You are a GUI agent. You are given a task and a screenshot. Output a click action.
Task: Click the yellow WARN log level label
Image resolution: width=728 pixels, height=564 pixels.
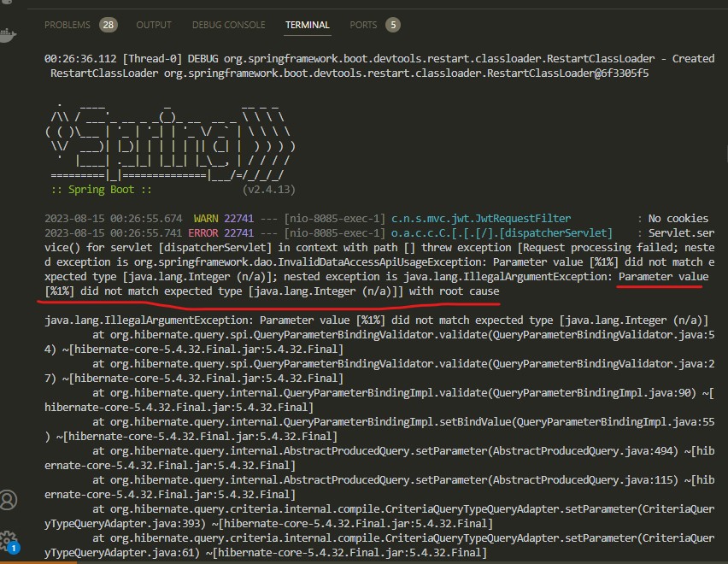click(x=206, y=219)
